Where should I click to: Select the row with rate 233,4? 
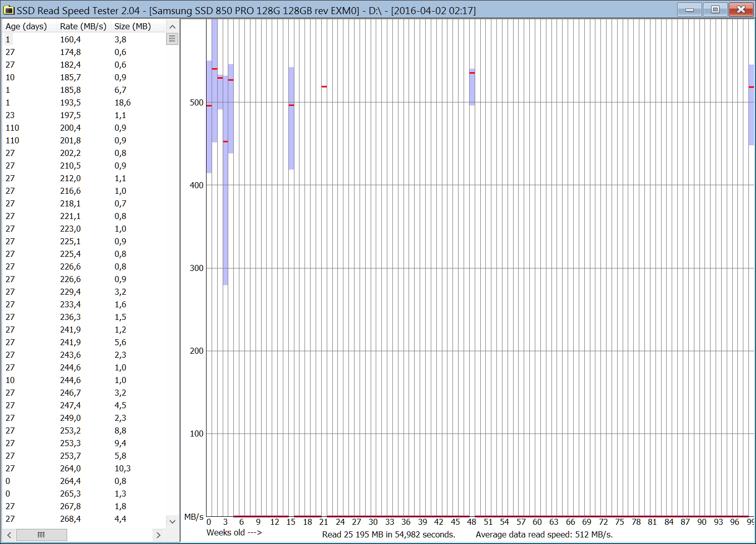click(x=84, y=304)
